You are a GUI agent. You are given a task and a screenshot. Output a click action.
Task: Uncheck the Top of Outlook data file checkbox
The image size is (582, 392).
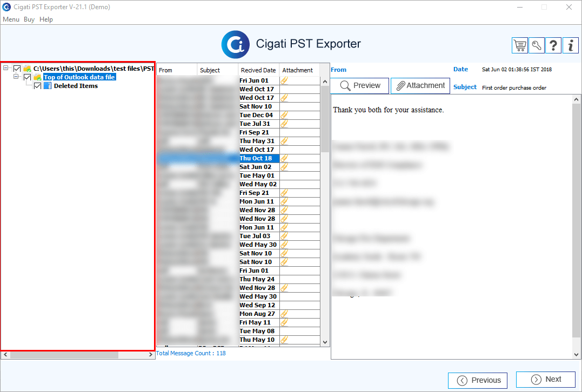[27, 77]
